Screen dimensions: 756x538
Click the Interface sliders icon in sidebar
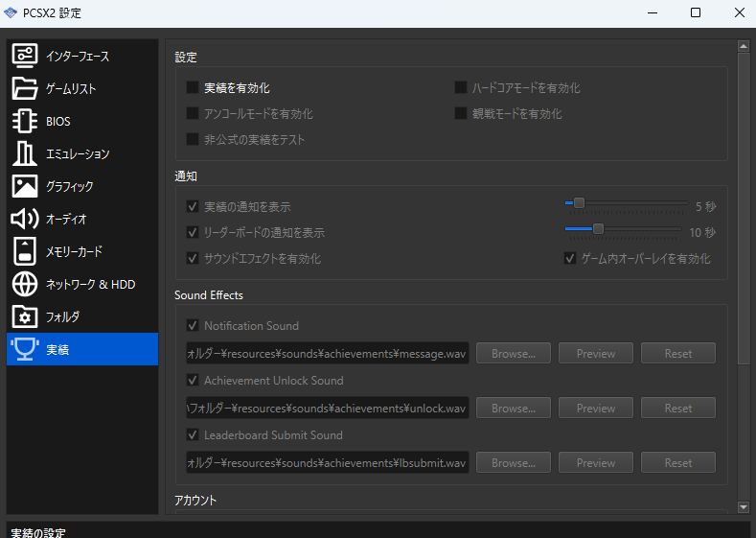coord(25,56)
